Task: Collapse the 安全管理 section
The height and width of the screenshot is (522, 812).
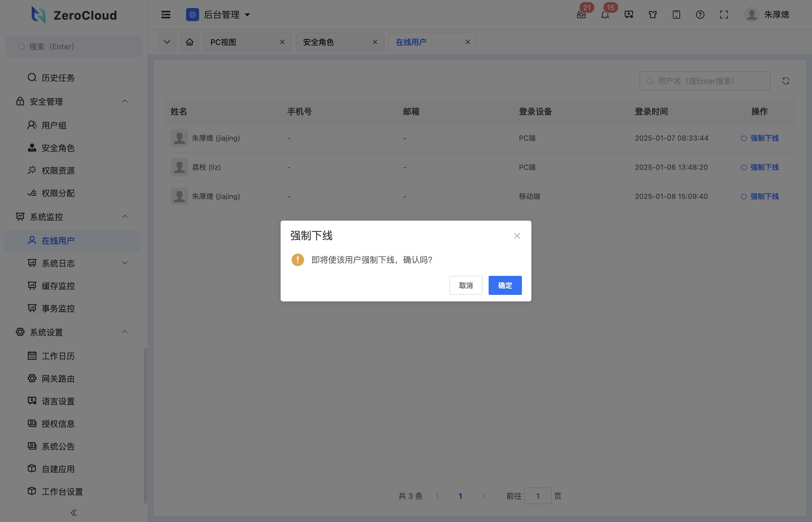Action: [x=125, y=101]
